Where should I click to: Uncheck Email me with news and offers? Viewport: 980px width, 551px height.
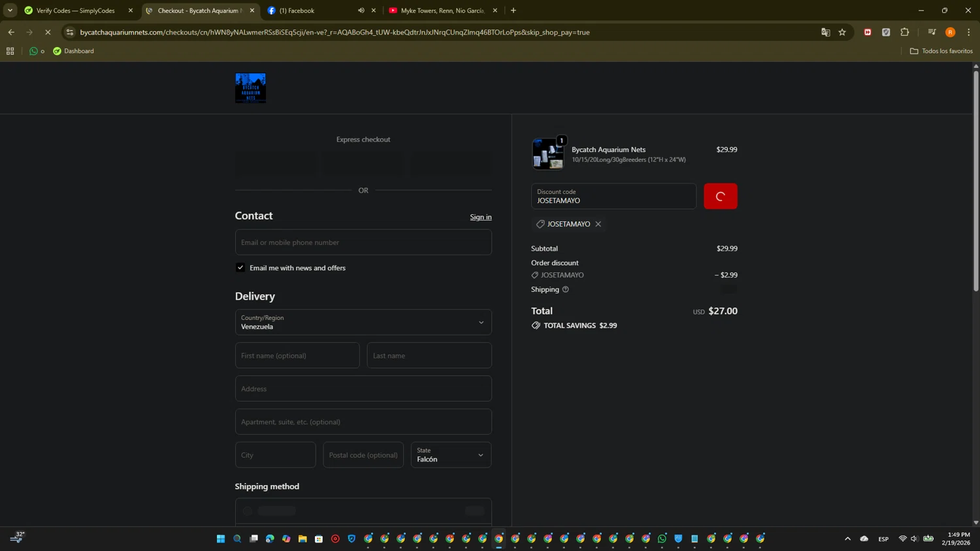tap(240, 268)
